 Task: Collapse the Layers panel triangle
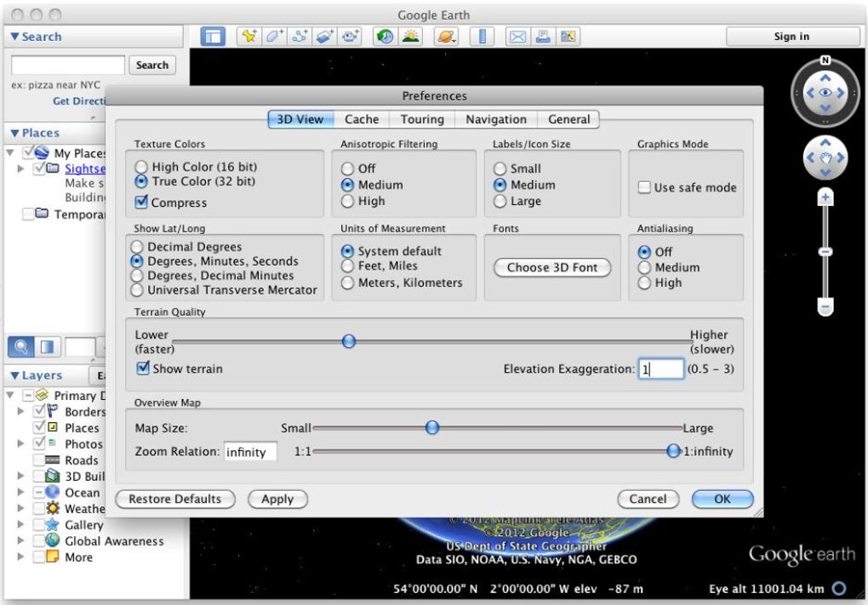pyautogui.click(x=15, y=375)
